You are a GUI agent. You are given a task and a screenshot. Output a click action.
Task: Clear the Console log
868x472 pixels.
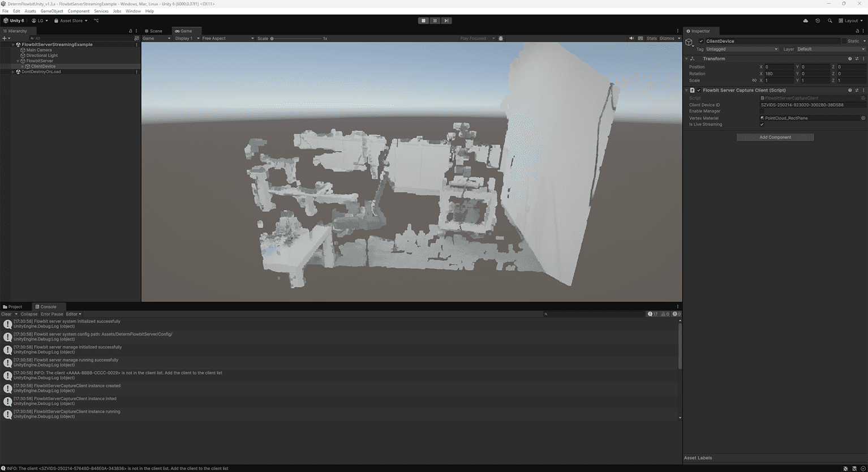point(6,314)
